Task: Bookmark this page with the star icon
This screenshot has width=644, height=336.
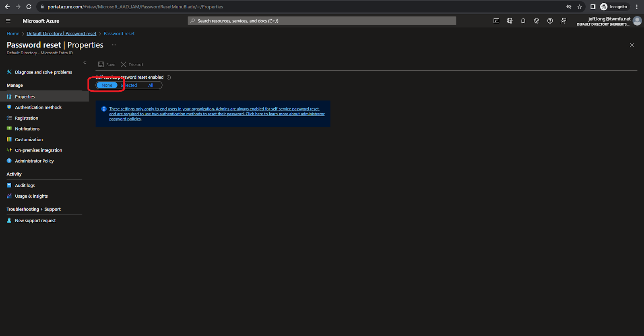Action: (580, 7)
